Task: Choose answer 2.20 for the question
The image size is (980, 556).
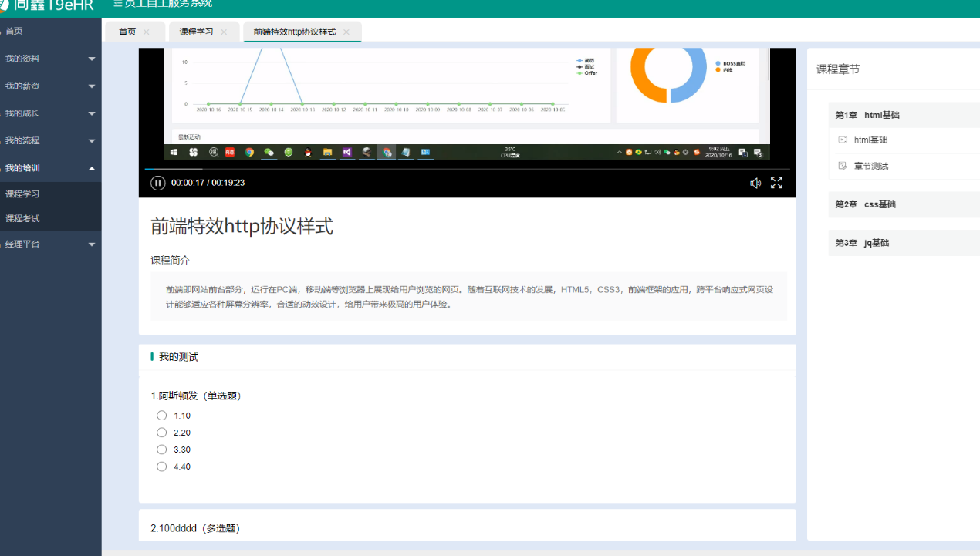Action: tap(161, 432)
